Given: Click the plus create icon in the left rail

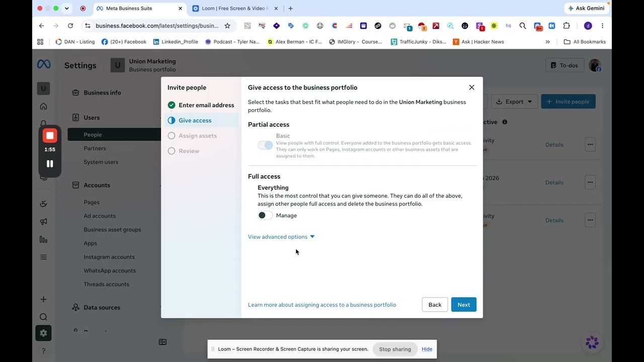Looking at the screenshot, I should click(43, 299).
